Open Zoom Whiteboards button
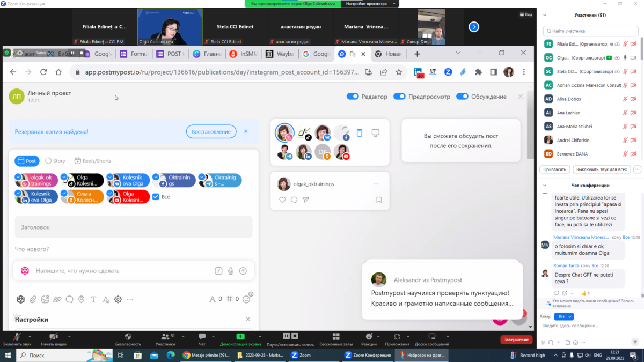Image resolution: width=644 pixels, height=362 pixels. (x=431, y=339)
